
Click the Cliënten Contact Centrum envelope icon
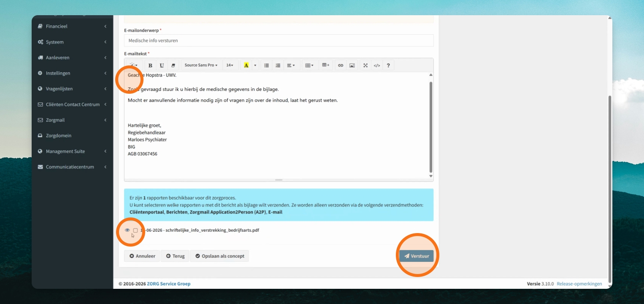click(x=40, y=104)
